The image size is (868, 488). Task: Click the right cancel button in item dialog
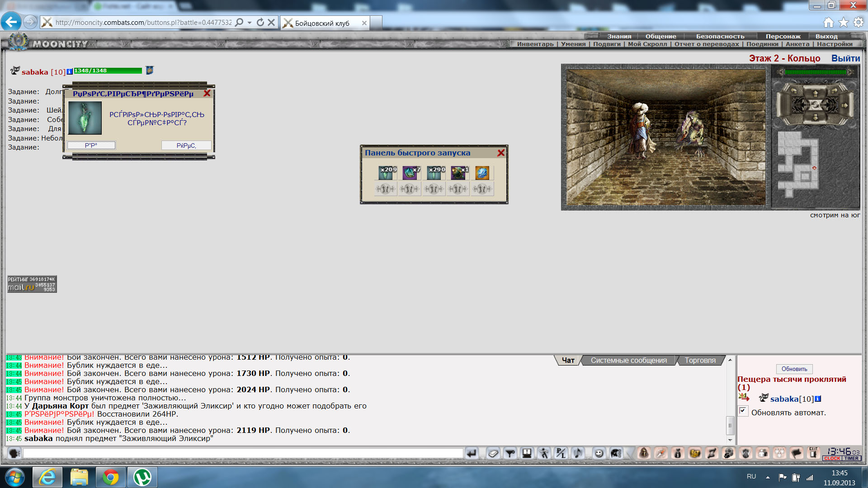tap(186, 145)
